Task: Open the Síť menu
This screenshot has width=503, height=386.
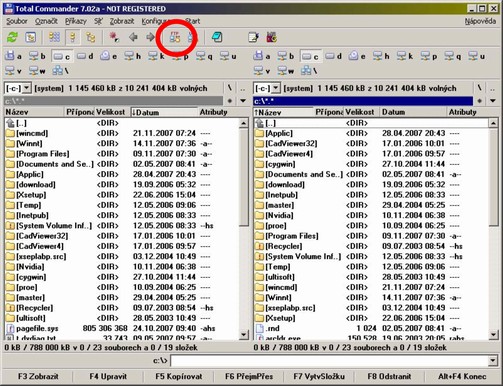Action: 98,21
